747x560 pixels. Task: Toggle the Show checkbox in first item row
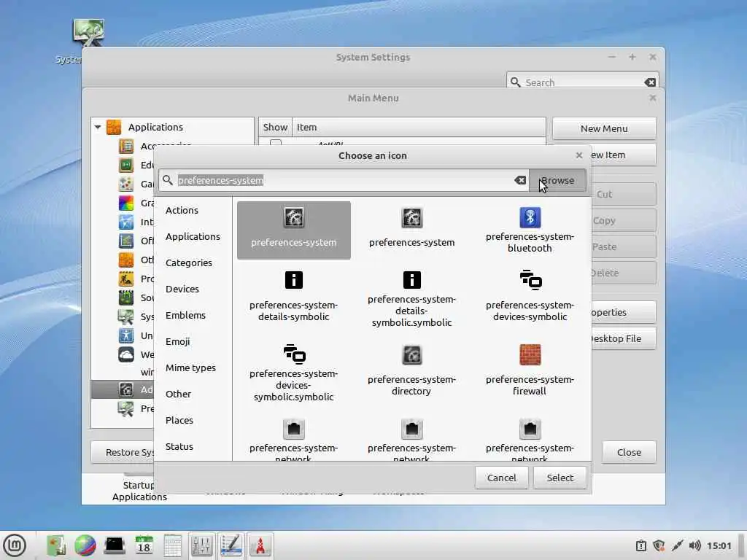click(x=275, y=143)
